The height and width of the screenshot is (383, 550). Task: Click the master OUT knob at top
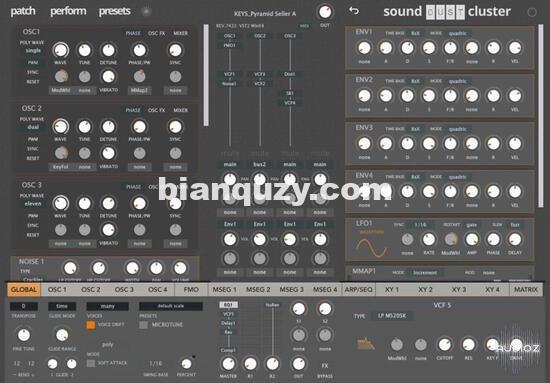coord(325,12)
